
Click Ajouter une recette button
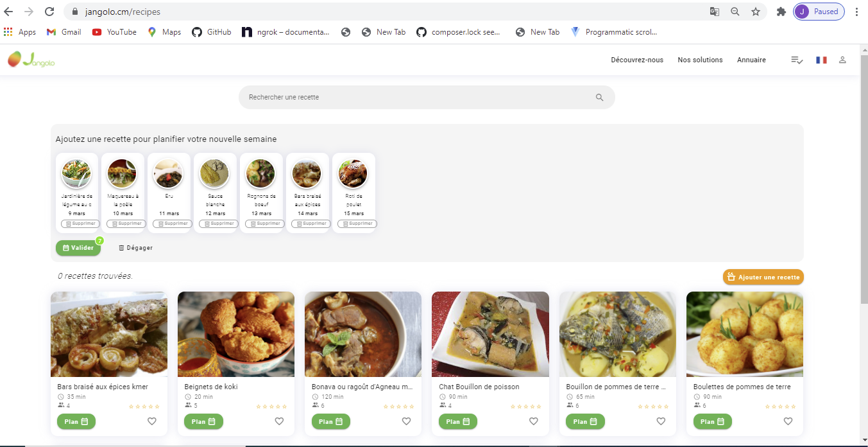[x=763, y=277]
